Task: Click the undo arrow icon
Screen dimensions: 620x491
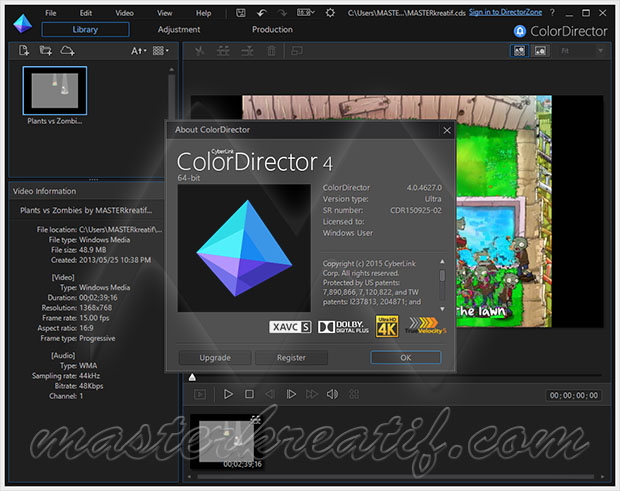Action: click(x=261, y=13)
